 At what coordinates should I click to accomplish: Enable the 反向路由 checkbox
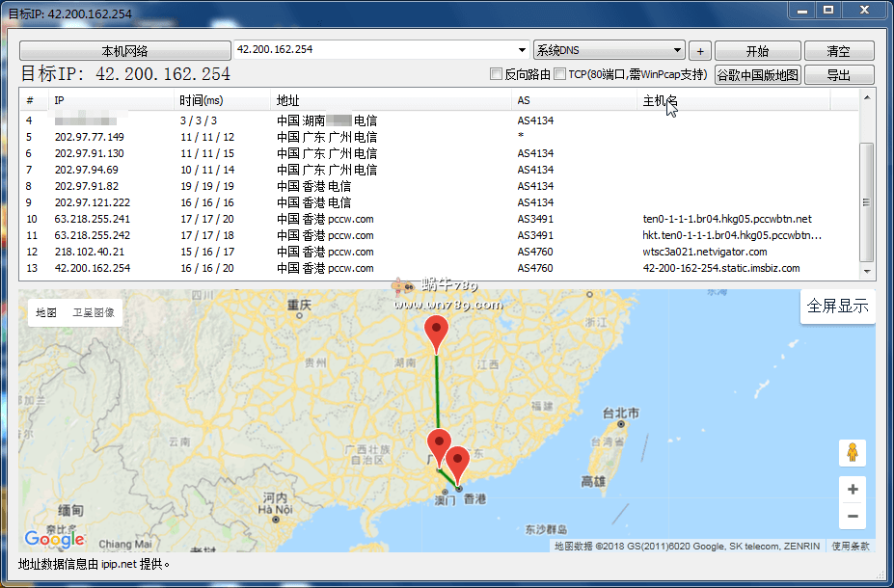[497, 74]
